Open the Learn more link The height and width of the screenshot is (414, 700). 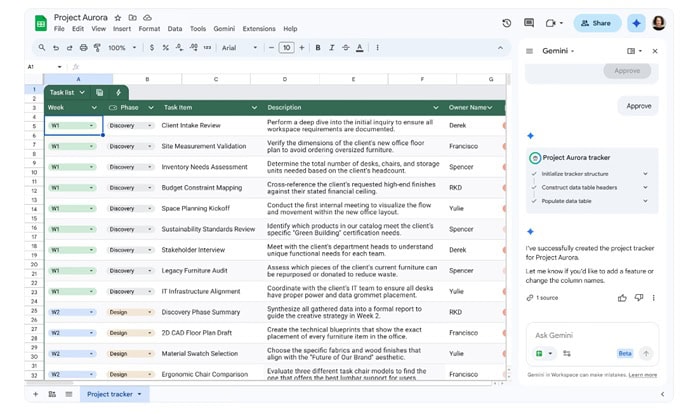(x=642, y=375)
